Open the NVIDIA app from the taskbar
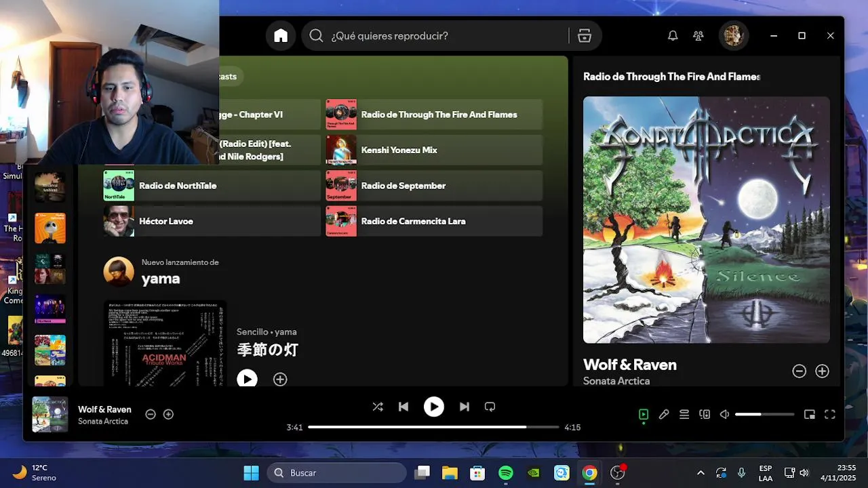 [534, 472]
